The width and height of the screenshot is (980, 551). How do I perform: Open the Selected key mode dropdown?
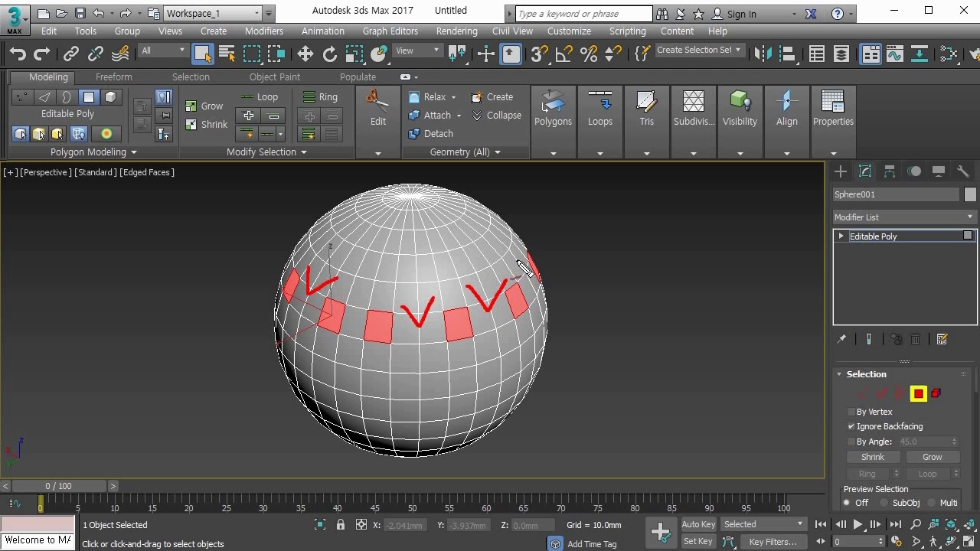point(763,524)
